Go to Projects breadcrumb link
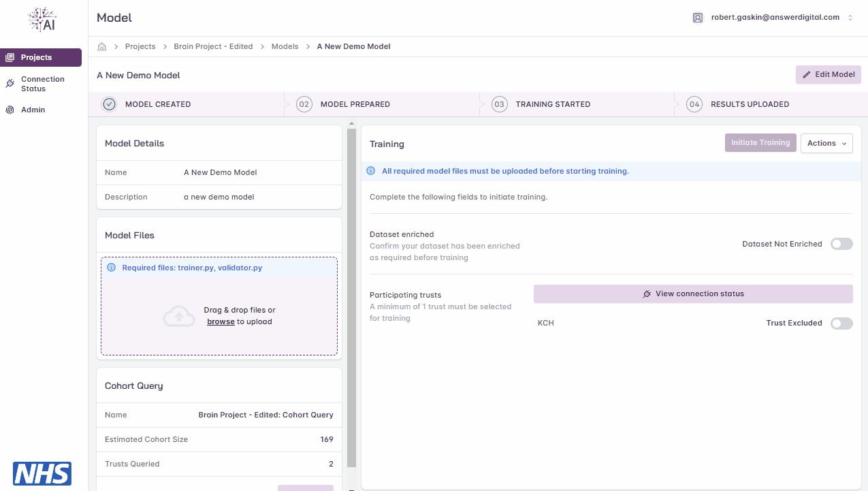 click(x=140, y=46)
